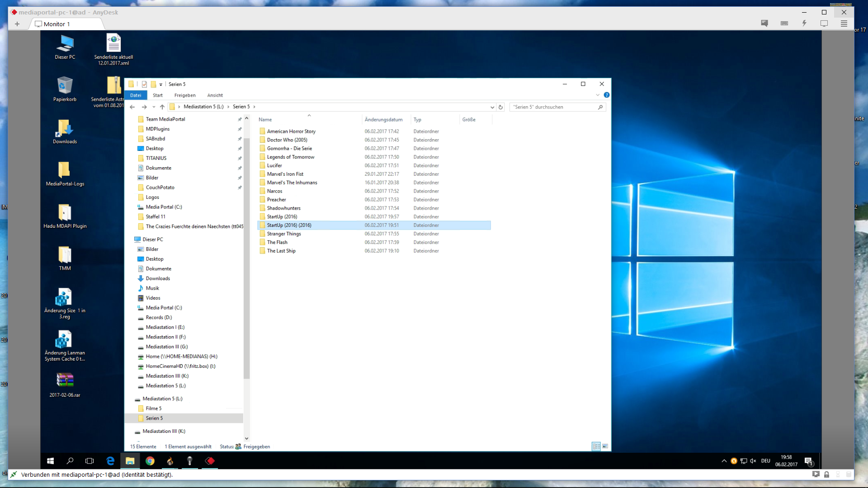The image size is (868, 488).
Task: Open the AnyDesk actions lightning icon
Action: pos(804,23)
